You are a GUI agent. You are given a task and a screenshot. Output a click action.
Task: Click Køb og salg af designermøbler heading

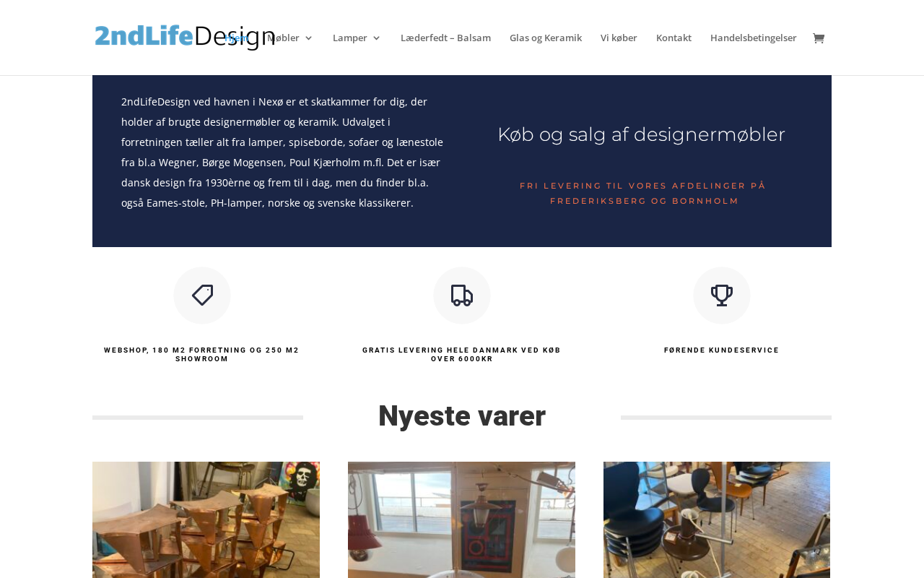coord(642,134)
